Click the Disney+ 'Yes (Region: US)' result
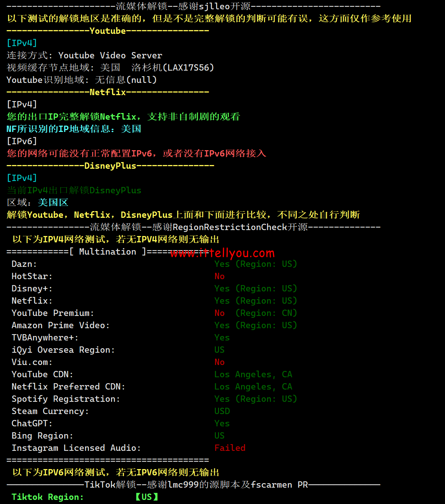Screen dimensions: 445x504 [x=256, y=288]
